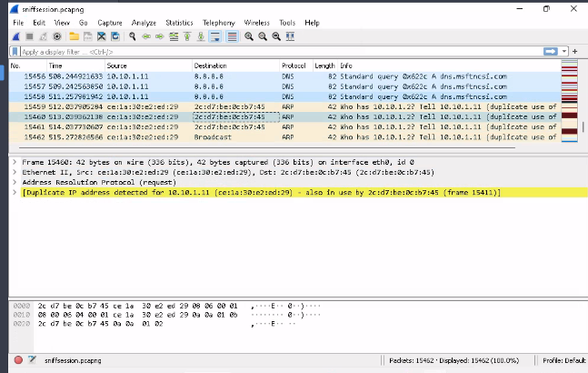Click the expert information red circle icon
Viewport: 588px width, 373px height.
pyautogui.click(x=19, y=360)
